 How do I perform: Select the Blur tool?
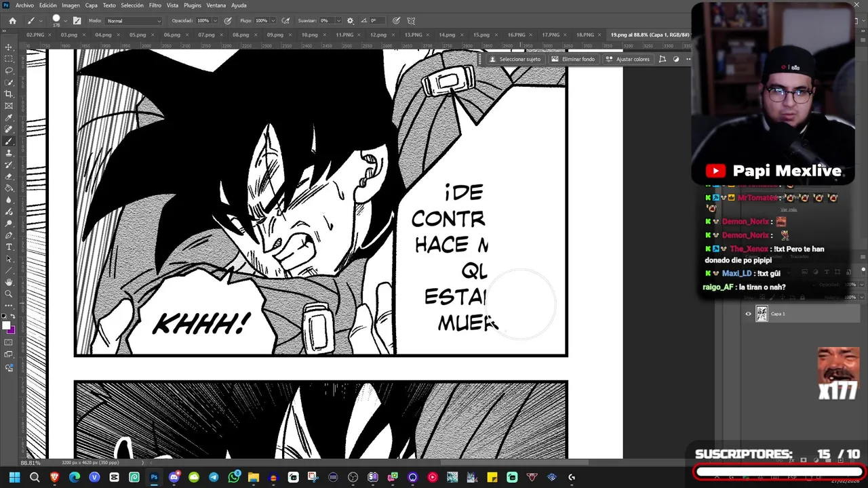click(9, 200)
